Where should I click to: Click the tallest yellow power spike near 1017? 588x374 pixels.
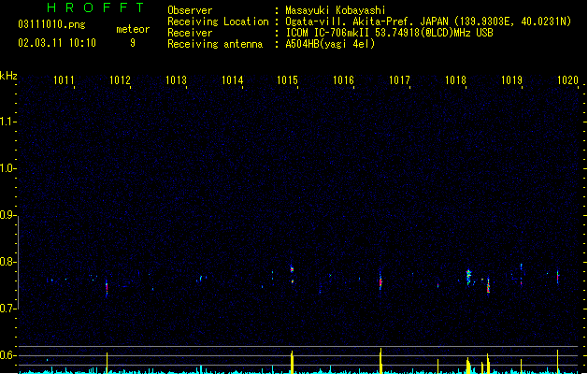(x=380, y=361)
